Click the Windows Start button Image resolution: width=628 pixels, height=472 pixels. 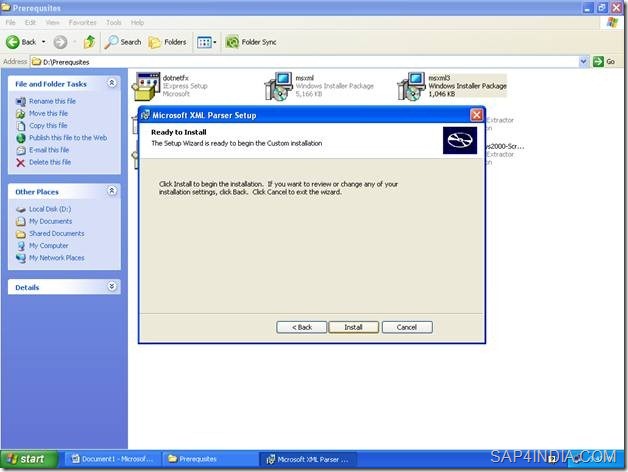29,459
